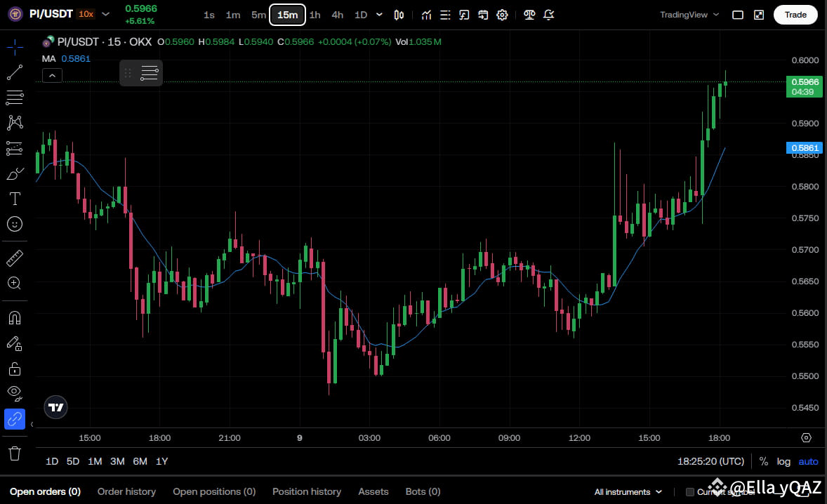
Task: Open the Position history tab
Action: pos(306,491)
